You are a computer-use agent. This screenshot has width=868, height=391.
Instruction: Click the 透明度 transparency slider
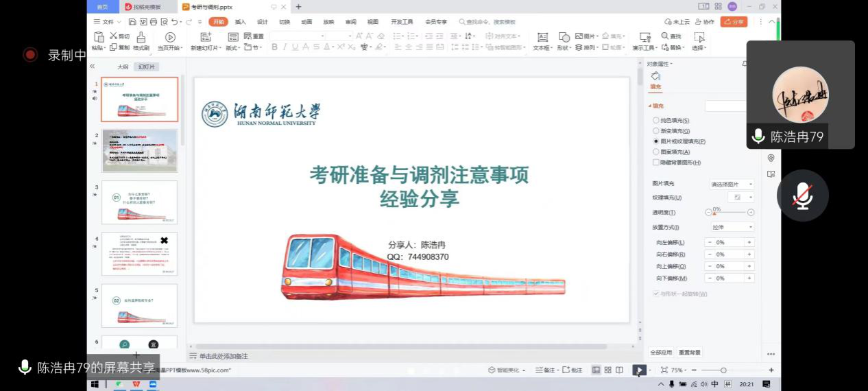(731, 213)
